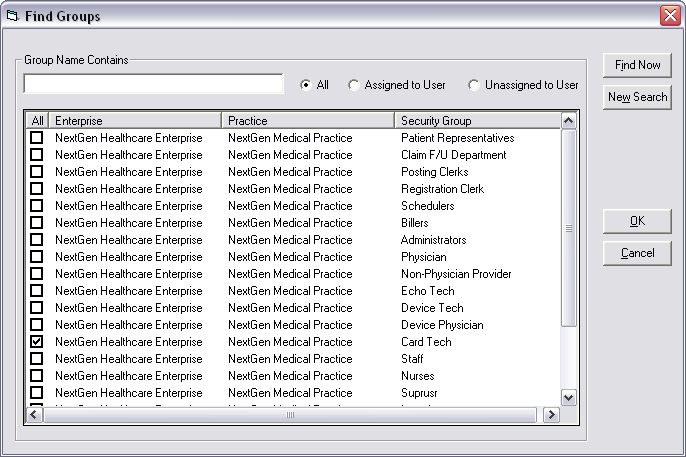Tick the Schedulers group checkbox

pos(37,206)
